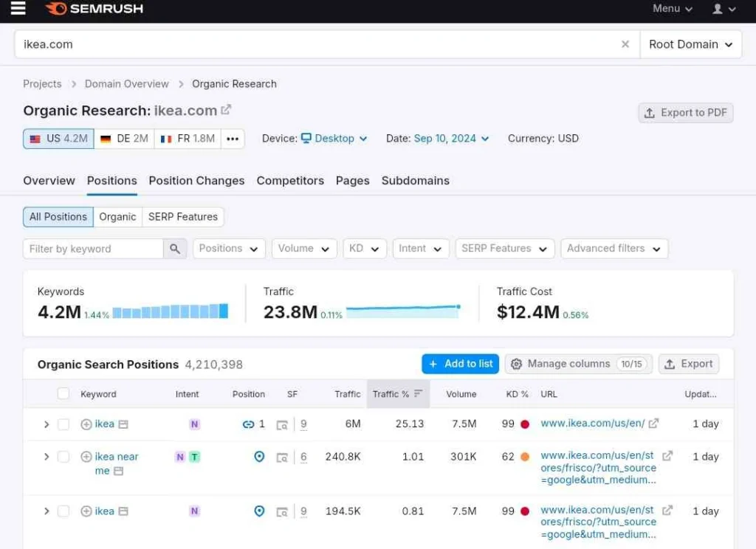Switch to the Overview tab
This screenshot has width=756, height=549.
click(49, 181)
